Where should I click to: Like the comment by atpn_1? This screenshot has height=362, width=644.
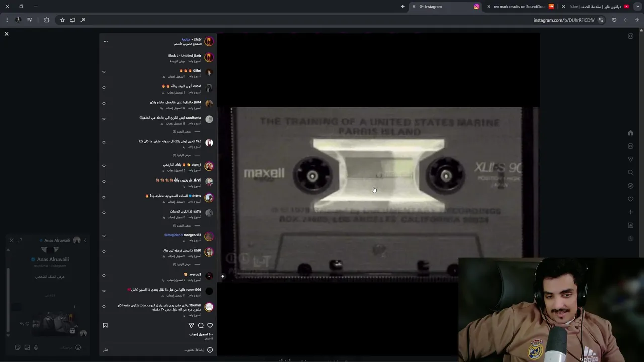pyautogui.click(x=104, y=166)
